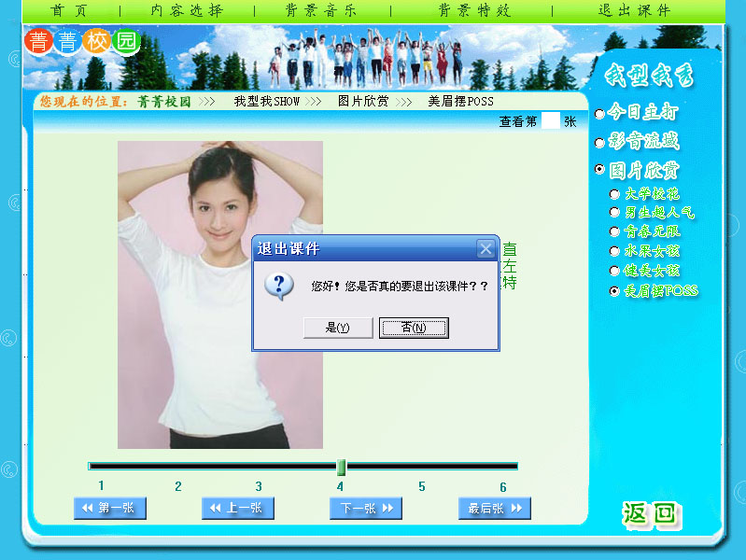Open the 首页 menu item
The image size is (746, 560).
click(x=69, y=10)
